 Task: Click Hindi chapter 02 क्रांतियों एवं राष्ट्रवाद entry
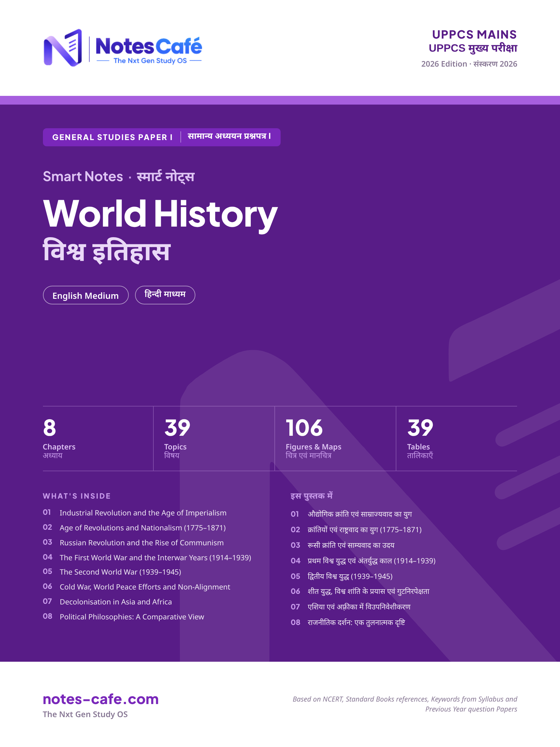point(356,529)
